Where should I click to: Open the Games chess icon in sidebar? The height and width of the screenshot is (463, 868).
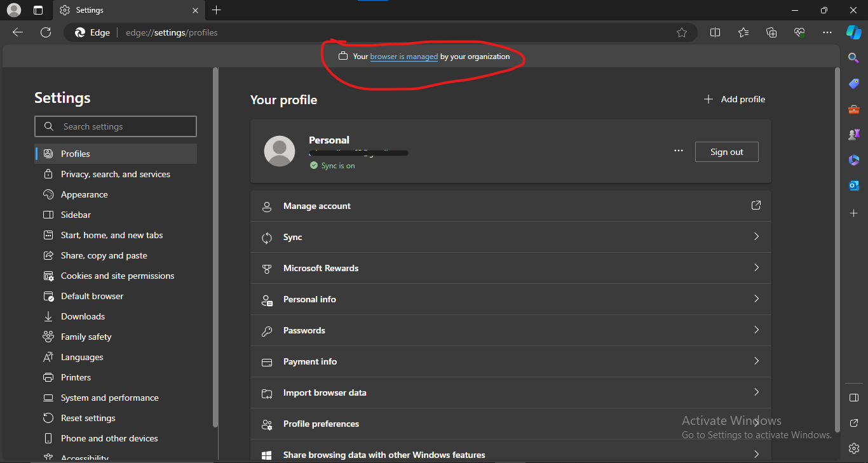(854, 135)
